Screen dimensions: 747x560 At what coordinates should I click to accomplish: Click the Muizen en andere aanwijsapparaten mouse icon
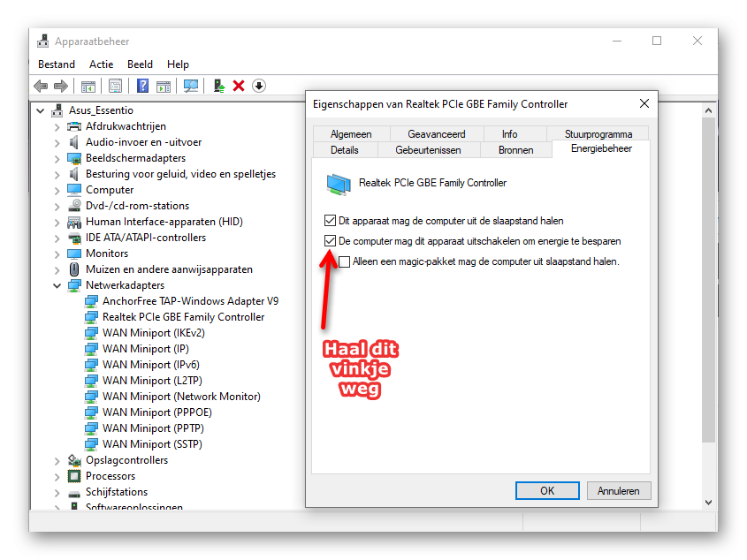pos(74,269)
